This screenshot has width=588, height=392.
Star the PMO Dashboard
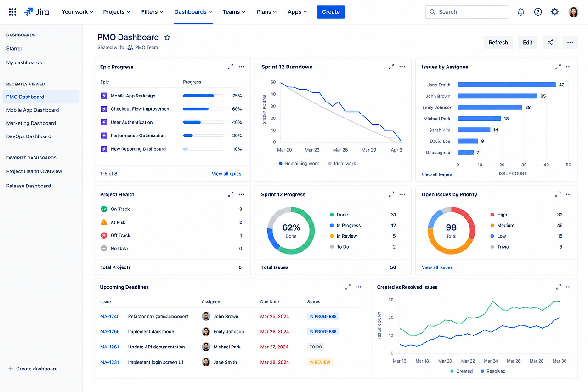(167, 37)
